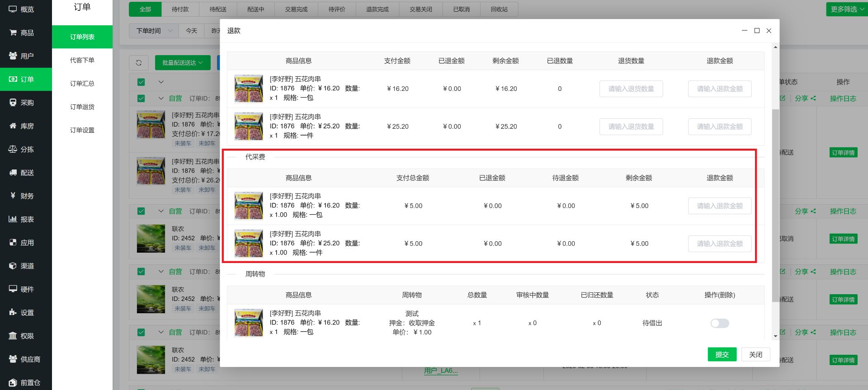Open 商品 products in sidebar
The image size is (868, 390).
click(x=26, y=33)
